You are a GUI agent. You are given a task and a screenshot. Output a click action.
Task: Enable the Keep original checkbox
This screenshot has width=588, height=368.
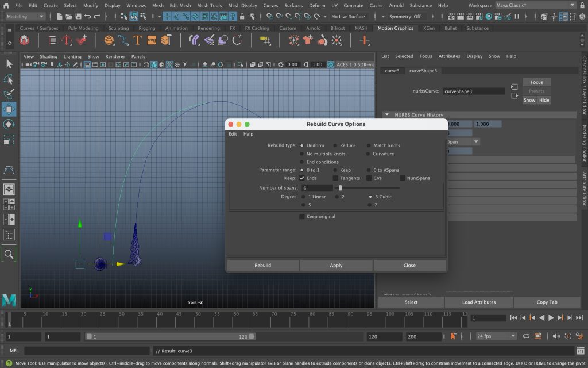(302, 216)
